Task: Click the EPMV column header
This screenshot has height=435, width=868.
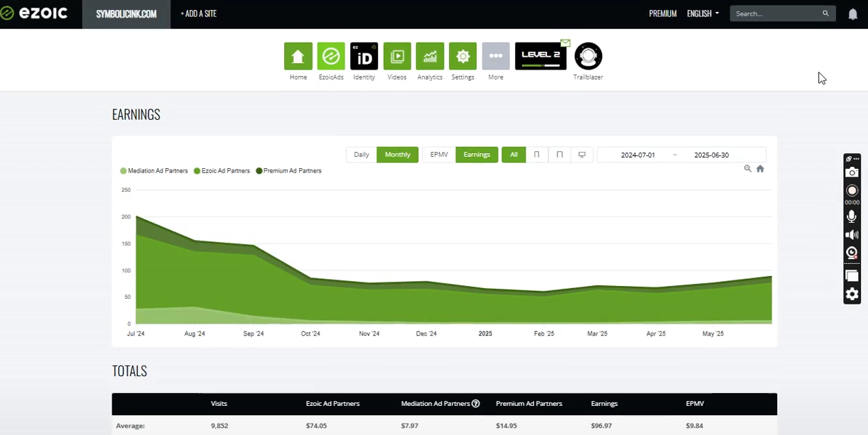Action: click(695, 404)
